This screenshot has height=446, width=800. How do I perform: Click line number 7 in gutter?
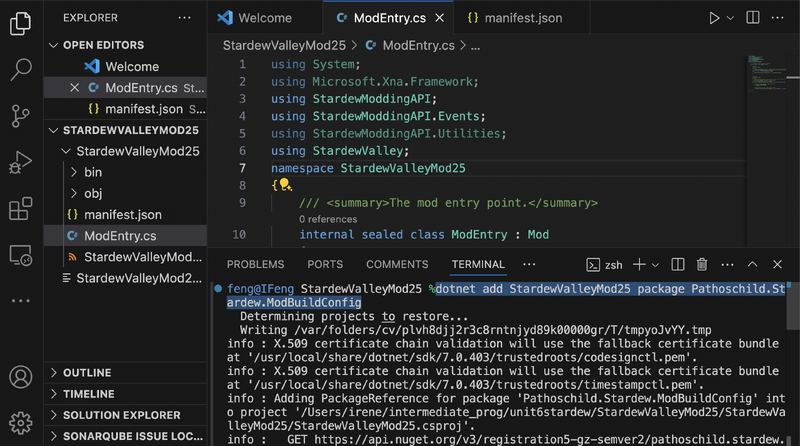242,168
